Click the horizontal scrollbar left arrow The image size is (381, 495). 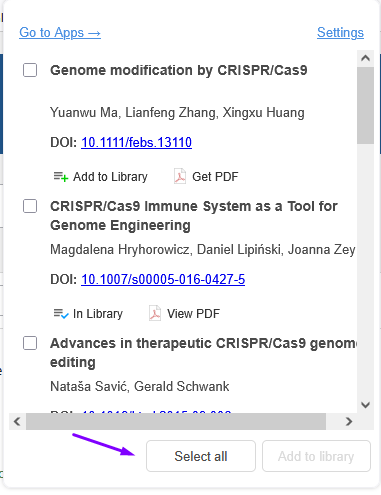[17, 422]
